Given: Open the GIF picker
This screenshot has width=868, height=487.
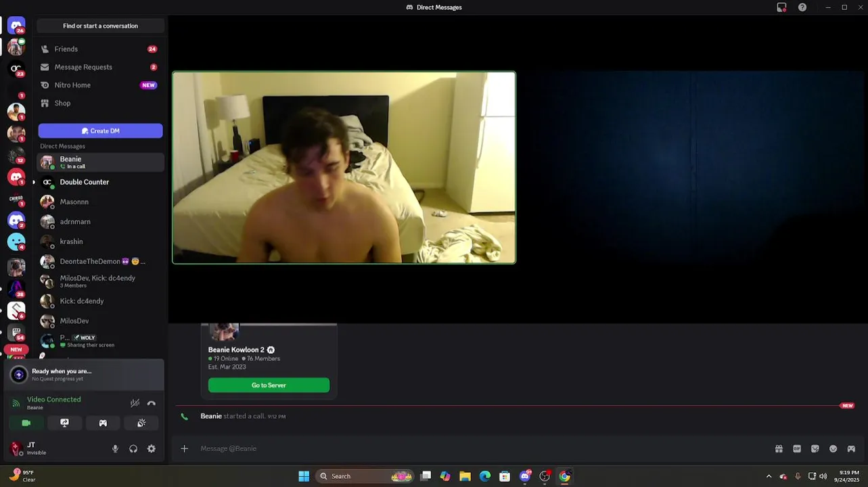Looking at the screenshot, I should 797,448.
